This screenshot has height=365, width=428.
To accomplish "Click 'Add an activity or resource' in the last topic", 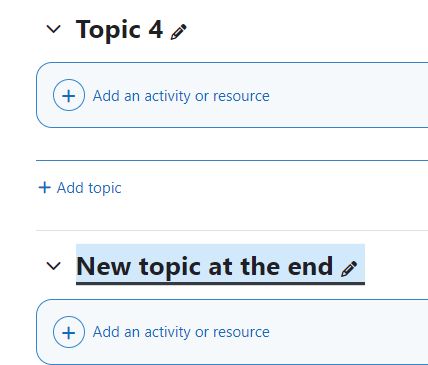I will (x=181, y=332).
